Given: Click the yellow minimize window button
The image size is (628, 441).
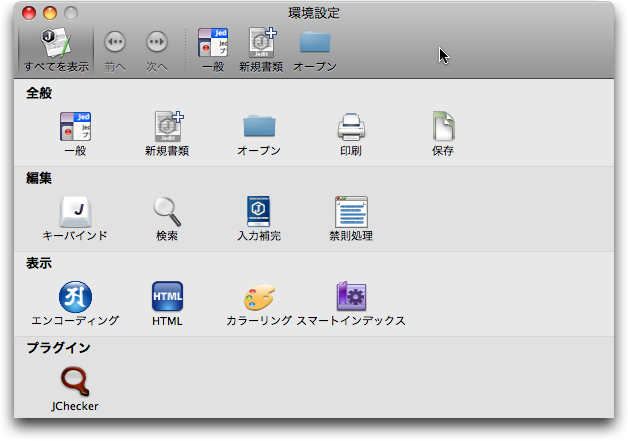Looking at the screenshot, I should click(x=50, y=13).
